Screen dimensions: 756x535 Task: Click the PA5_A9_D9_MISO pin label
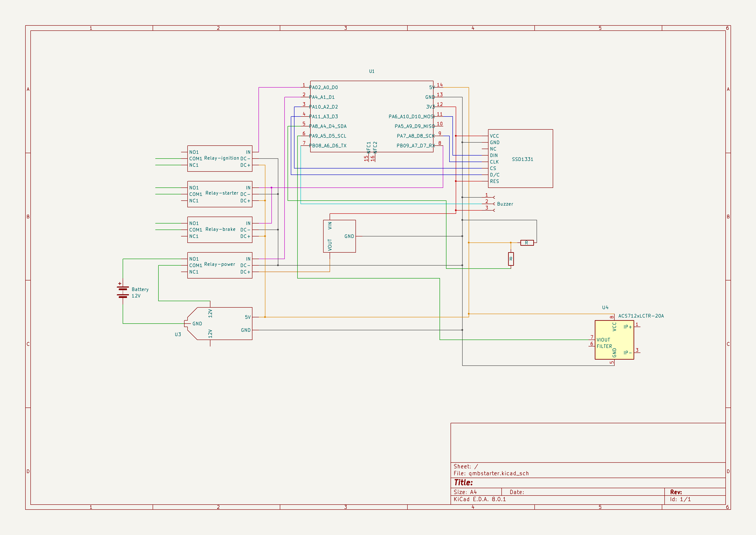tap(415, 126)
